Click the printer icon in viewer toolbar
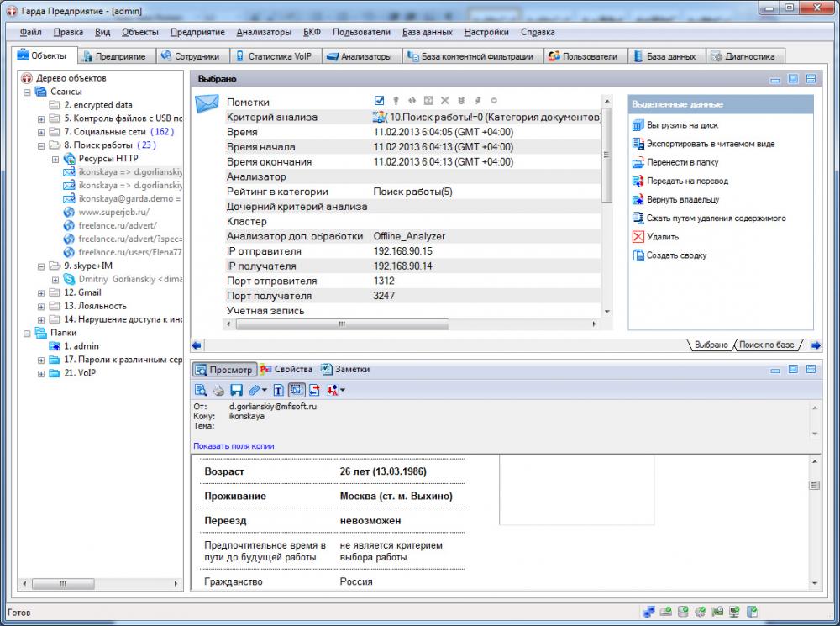This screenshot has height=626, width=840. click(218, 390)
